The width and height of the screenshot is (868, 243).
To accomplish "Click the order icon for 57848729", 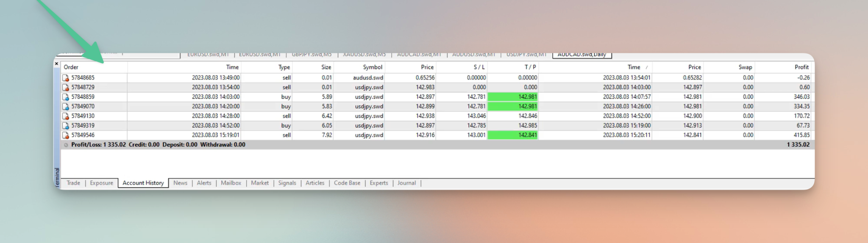I will [x=66, y=87].
